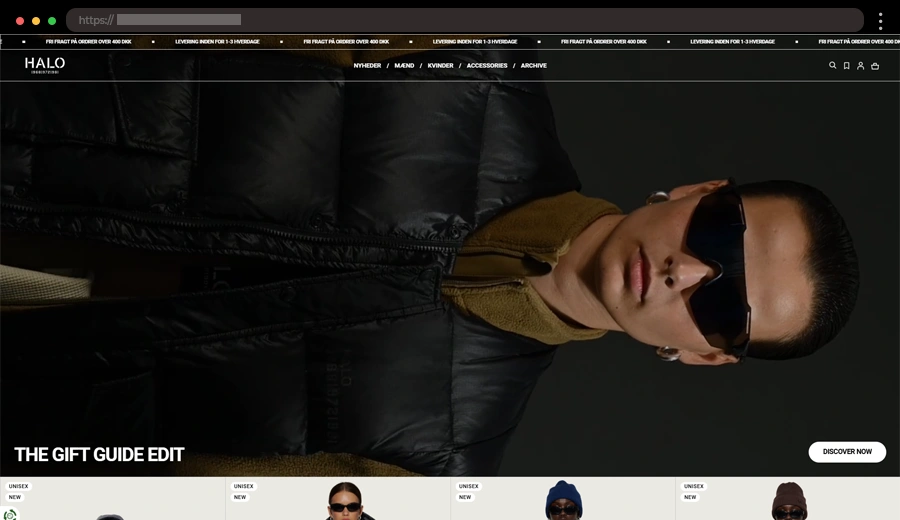The height and width of the screenshot is (520, 900).
Task: Open product with blue beanie model
Action: [x=563, y=502]
